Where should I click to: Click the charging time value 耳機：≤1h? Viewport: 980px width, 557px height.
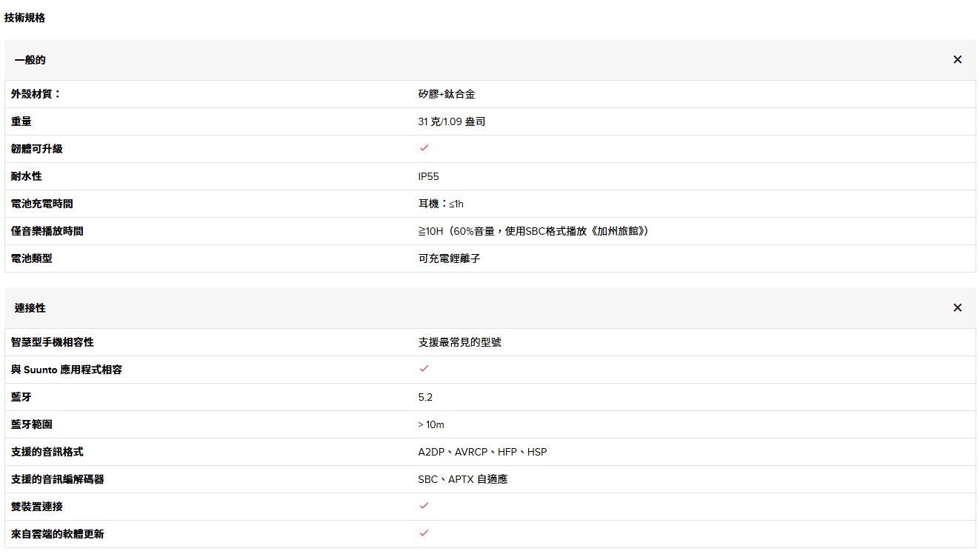[441, 204]
